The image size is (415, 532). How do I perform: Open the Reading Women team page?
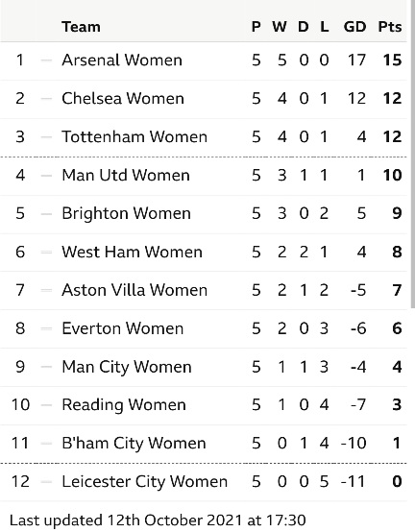pyautogui.click(x=124, y=405)
